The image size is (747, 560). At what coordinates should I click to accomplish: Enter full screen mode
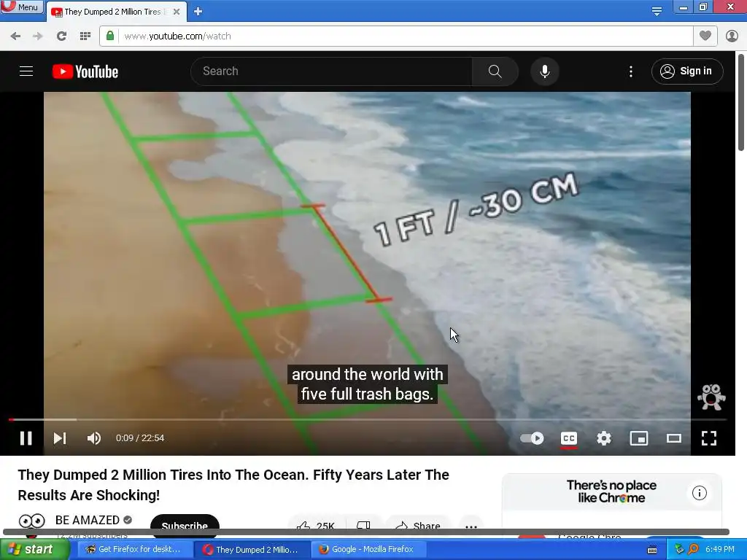709,438
